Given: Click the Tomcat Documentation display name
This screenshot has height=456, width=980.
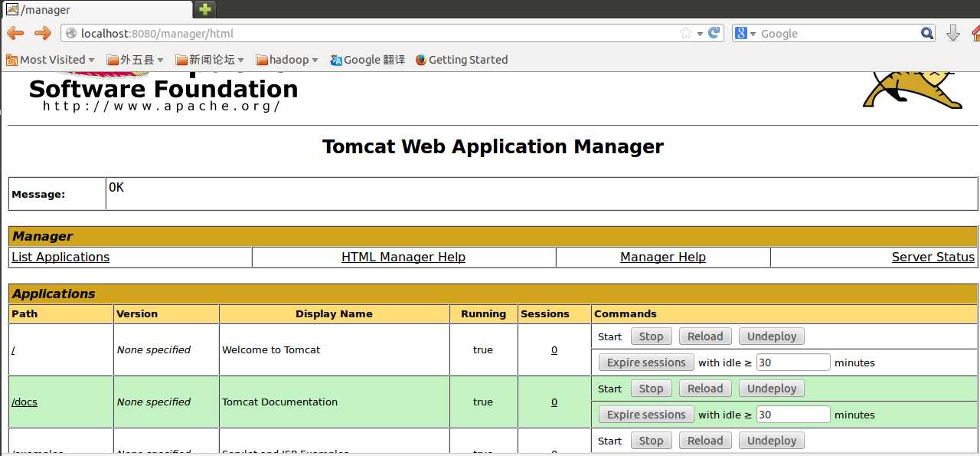Looking at the screenshot, I should click(x=279, y=402).
